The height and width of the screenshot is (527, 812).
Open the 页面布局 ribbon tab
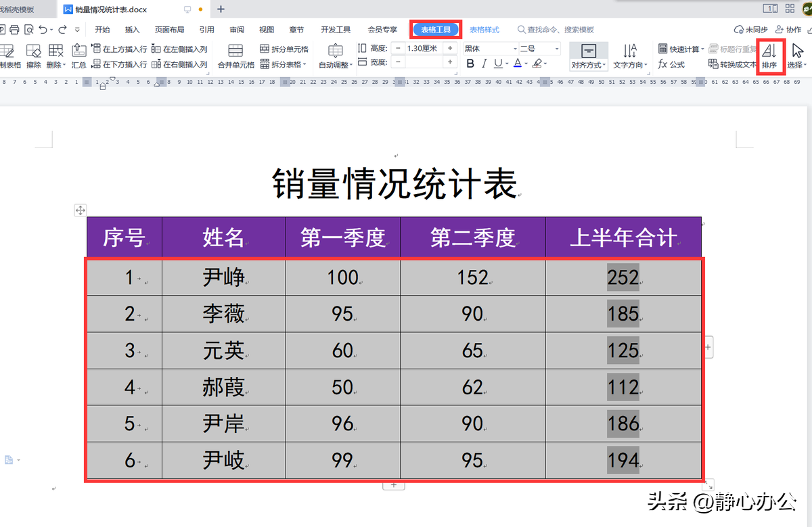169,30
